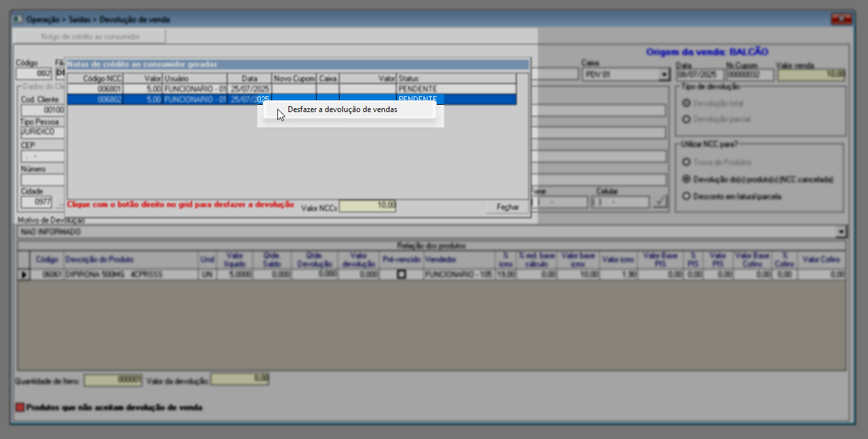Image resolution: width=868 pixels, height=439 pixels.
Task: Click the 'Nr.Cupom' field
Action: tap(749, 75)
